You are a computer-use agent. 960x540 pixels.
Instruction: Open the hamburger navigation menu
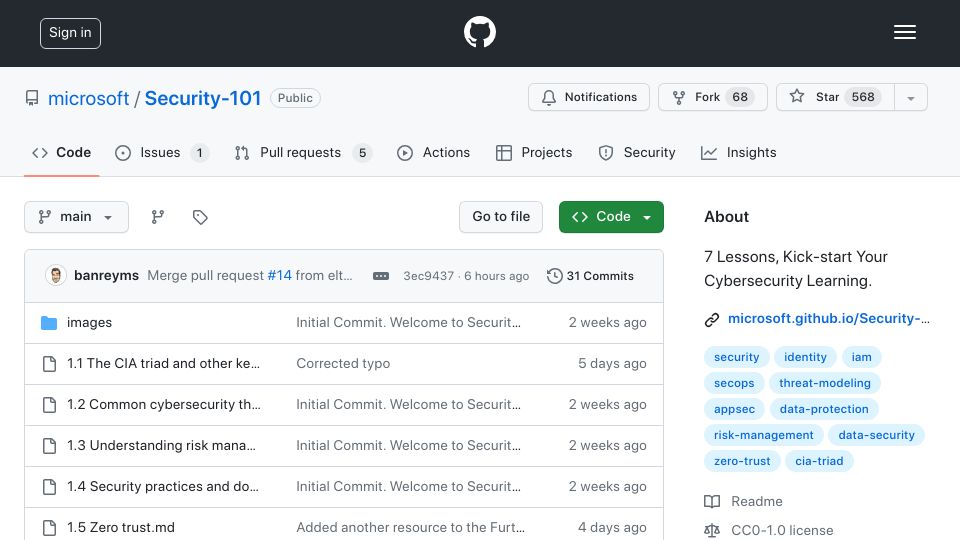coord(904,32)
